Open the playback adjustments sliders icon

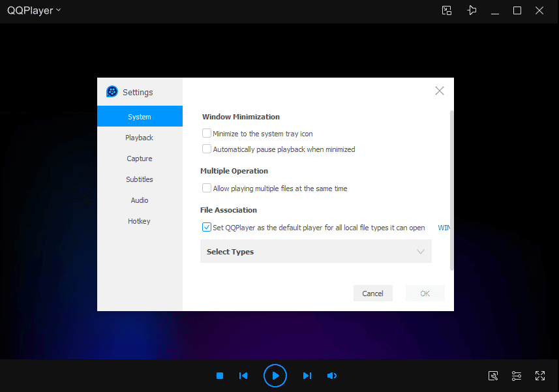click(517, 376)
